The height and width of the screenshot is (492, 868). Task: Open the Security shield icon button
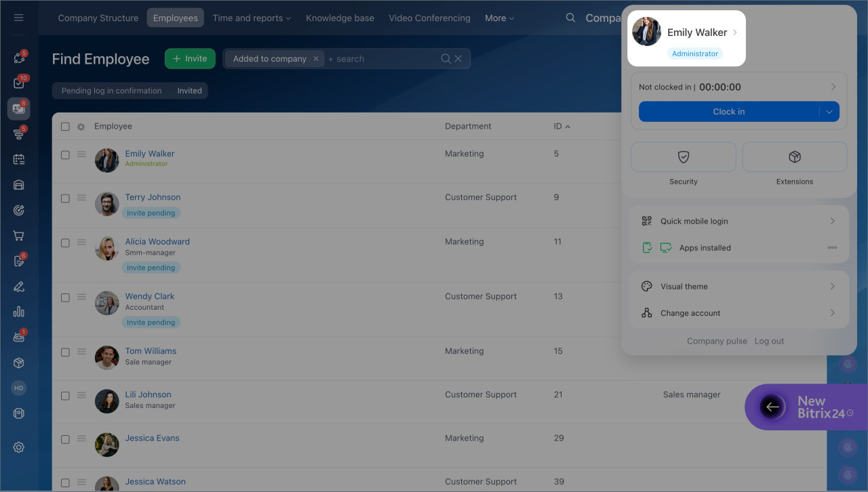tap(683, 157)
